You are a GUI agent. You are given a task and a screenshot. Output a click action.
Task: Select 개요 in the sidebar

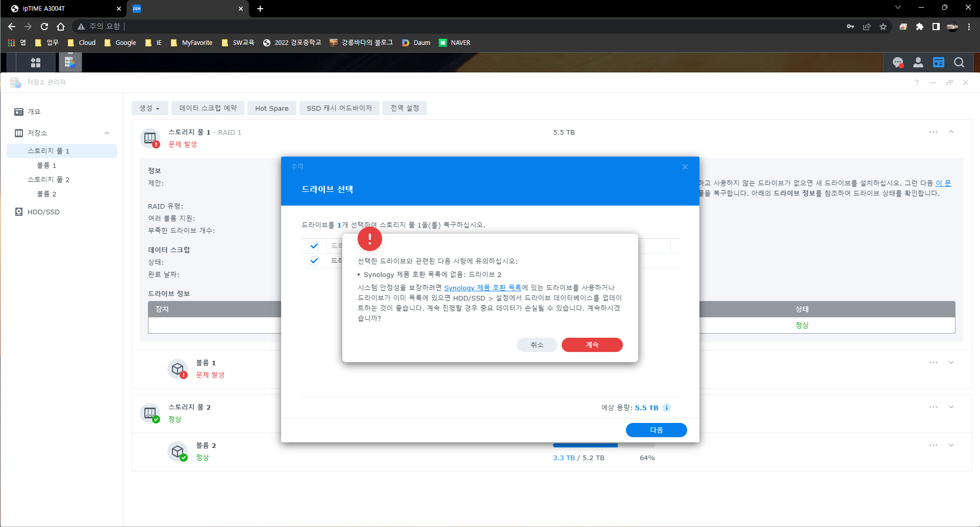pos(34,112)
